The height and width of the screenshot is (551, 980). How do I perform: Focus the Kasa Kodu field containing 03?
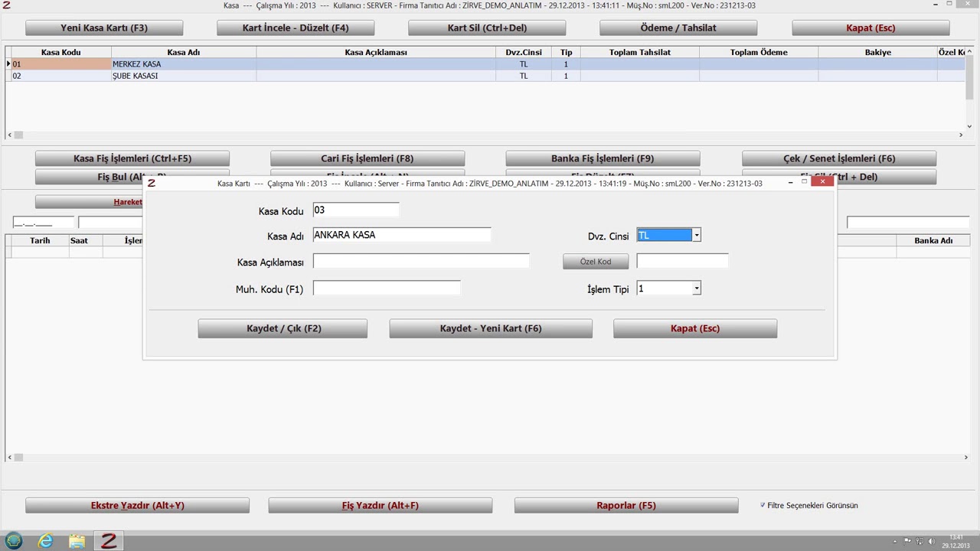tap(356, 210)
